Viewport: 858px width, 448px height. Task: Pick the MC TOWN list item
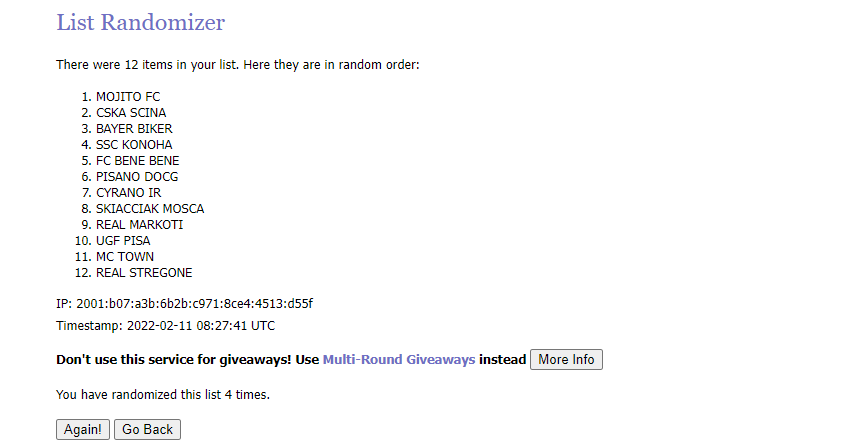click(125, 257)
